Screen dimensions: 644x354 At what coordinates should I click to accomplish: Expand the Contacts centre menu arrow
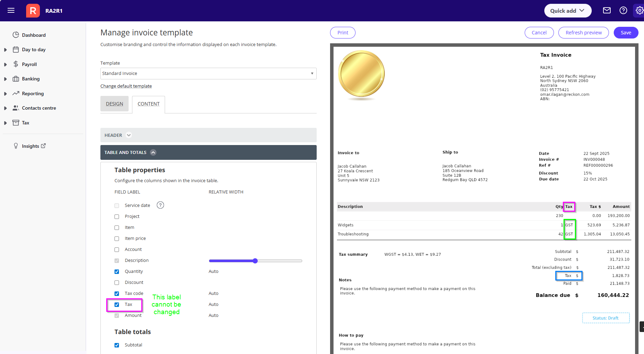click(6, 108)
